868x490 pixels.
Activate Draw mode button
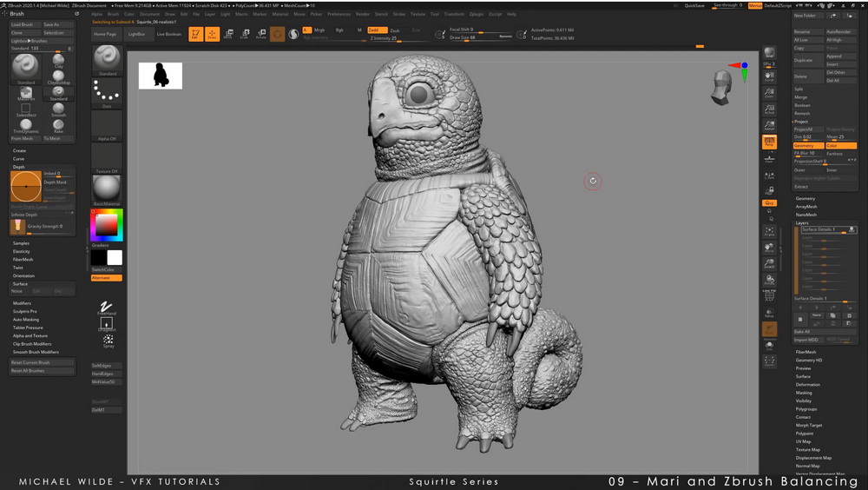(212, 34)
